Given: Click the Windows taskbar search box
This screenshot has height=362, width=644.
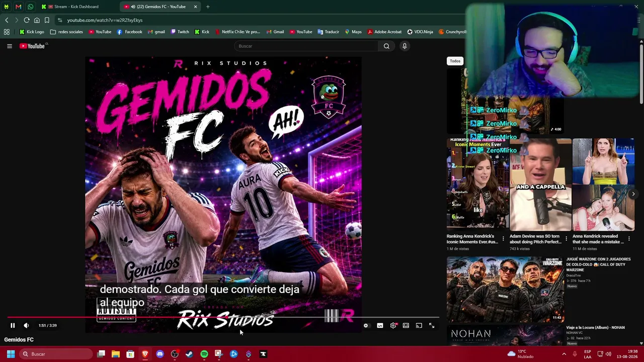Looking at the screenshot, I should point(56,354).
